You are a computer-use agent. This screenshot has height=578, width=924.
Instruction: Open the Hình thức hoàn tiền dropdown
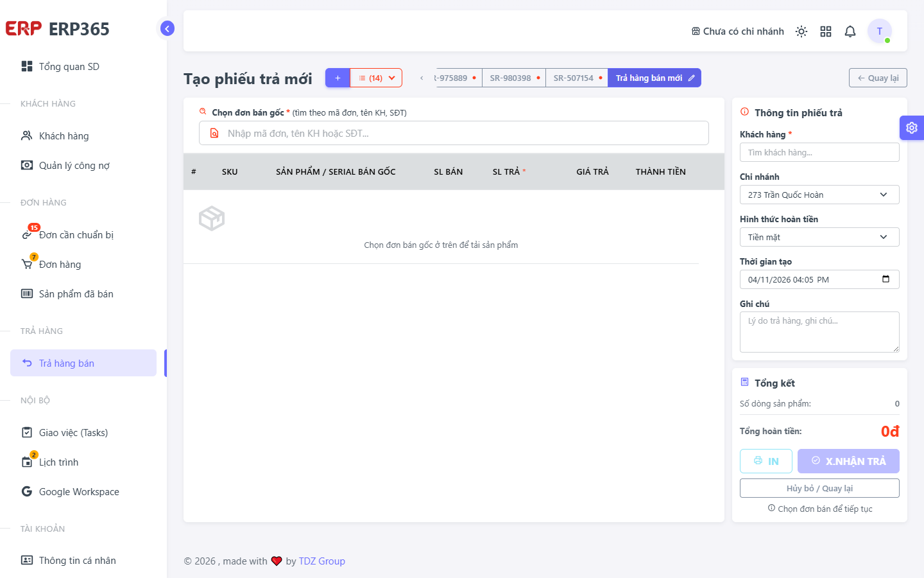click(819, 237)
